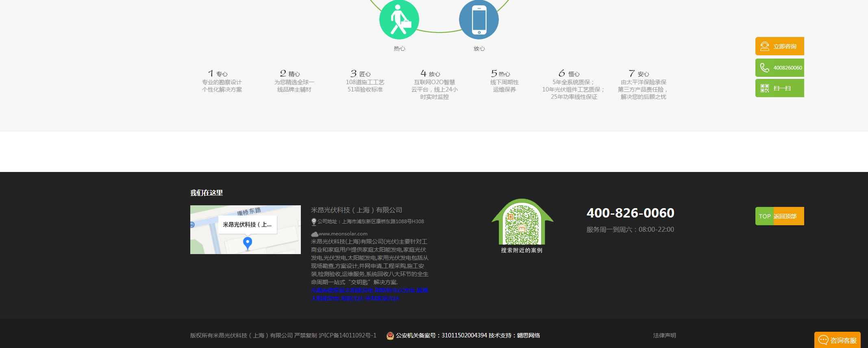Click the 翱思网络 tech support link
This screenshot has height=348, width=868.
click(528, 335)
